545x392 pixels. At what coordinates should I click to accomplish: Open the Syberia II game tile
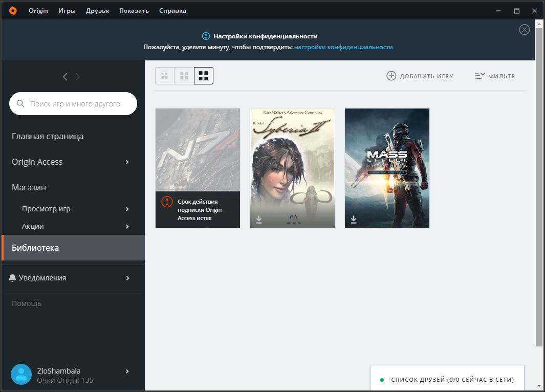[x=292, y=168]
